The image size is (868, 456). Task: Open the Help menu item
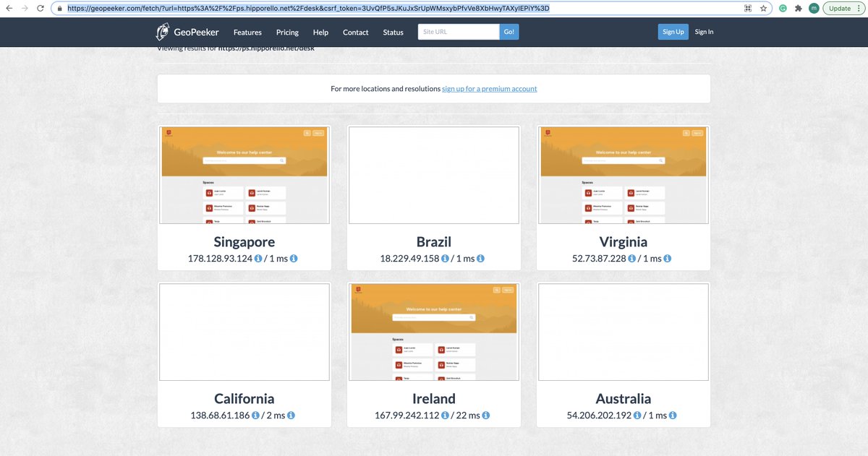click(320, 32)
